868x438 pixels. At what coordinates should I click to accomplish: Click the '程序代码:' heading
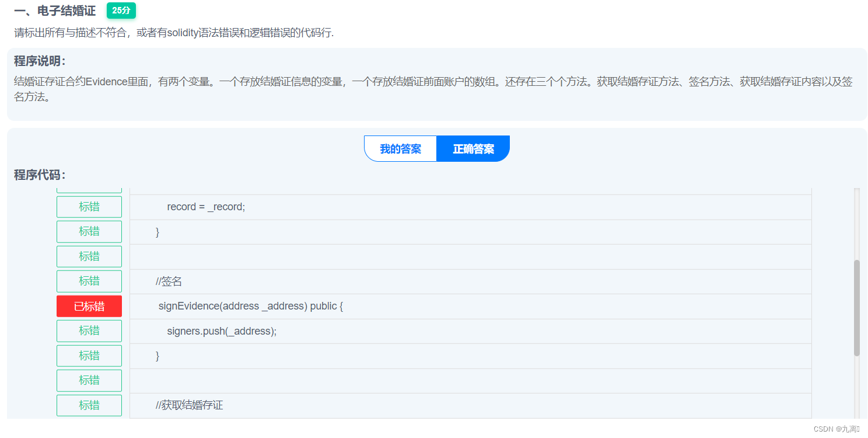tap(40, 175)
